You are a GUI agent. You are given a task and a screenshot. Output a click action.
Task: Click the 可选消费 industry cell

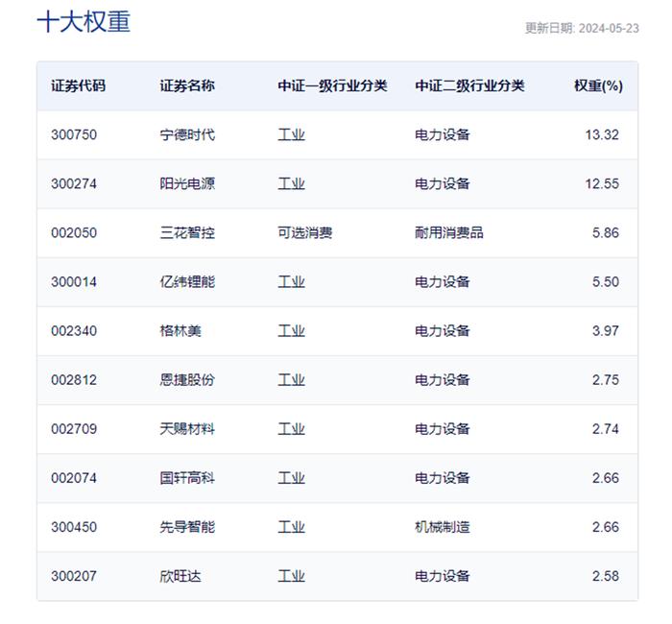click(304, 232)
